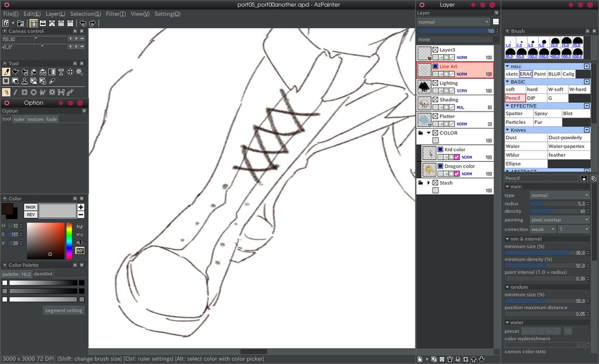599x364 pixels.
Task: Toggle visibility of the Line Art layer
Action: 435,67
